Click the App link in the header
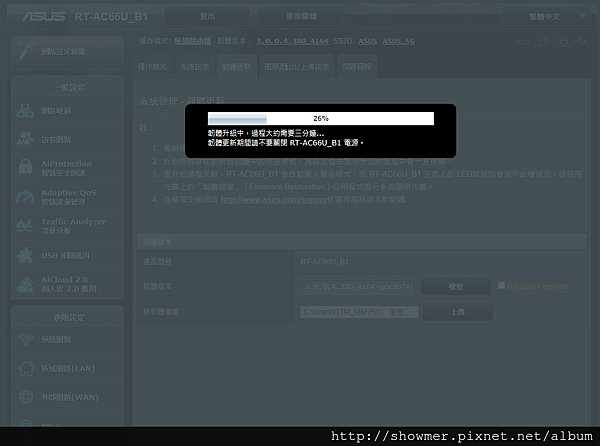The width and height of the screenshot is (600, 446). (522, 42)
